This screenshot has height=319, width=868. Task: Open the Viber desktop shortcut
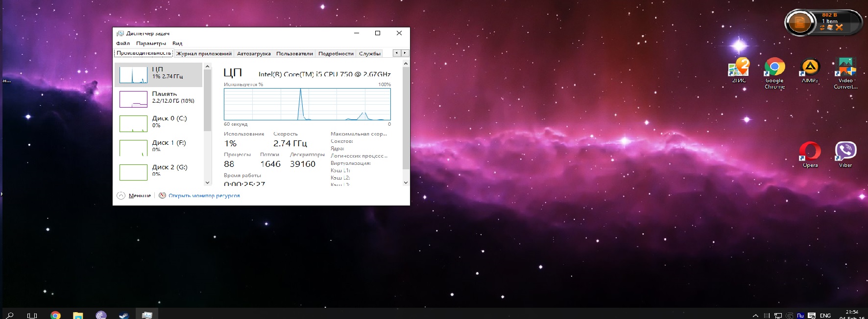845,155
